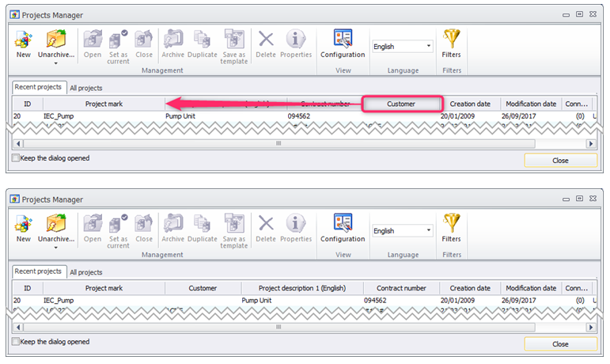Switch to All projects tab in upper window
610x364 pixels.
(x=86, y=88)
